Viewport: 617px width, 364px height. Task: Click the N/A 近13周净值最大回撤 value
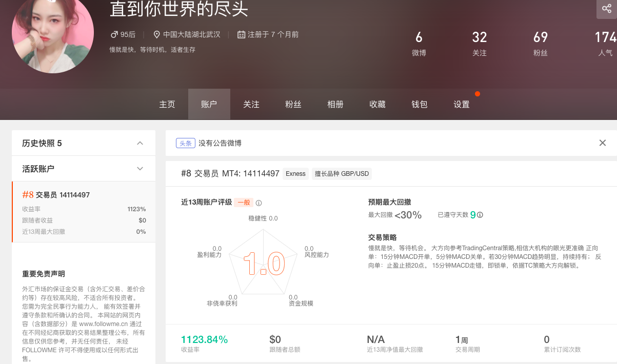click(x=376, y=339)
